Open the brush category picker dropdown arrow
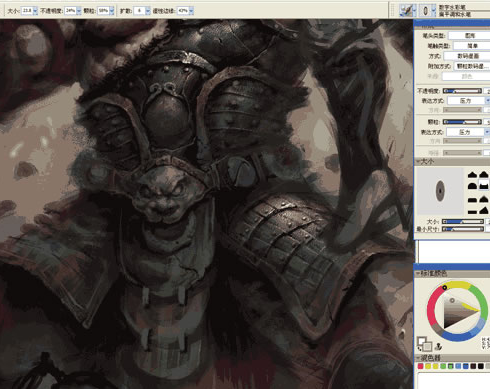490x389 pixels. pyautogui.click(x=415, y=11)
